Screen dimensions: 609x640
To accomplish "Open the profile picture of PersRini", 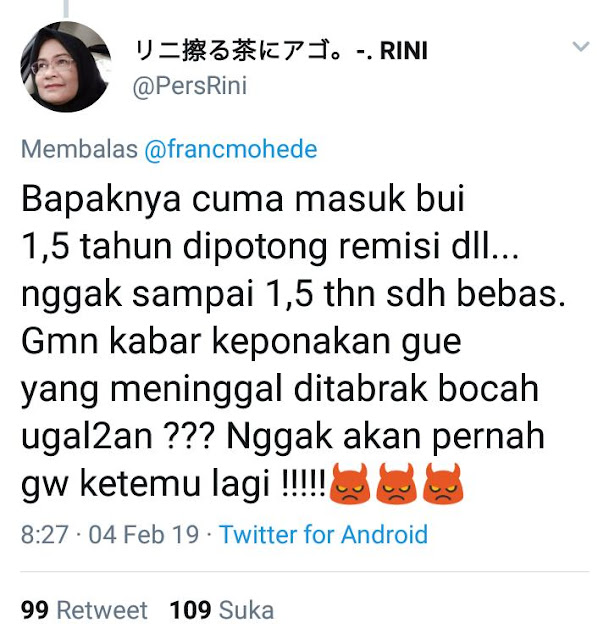I will click(x=66, y=67).
